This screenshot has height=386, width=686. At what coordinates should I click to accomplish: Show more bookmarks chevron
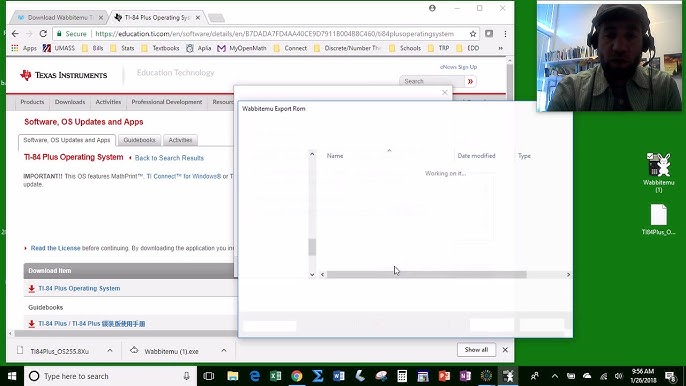click(x=500, y=48)
